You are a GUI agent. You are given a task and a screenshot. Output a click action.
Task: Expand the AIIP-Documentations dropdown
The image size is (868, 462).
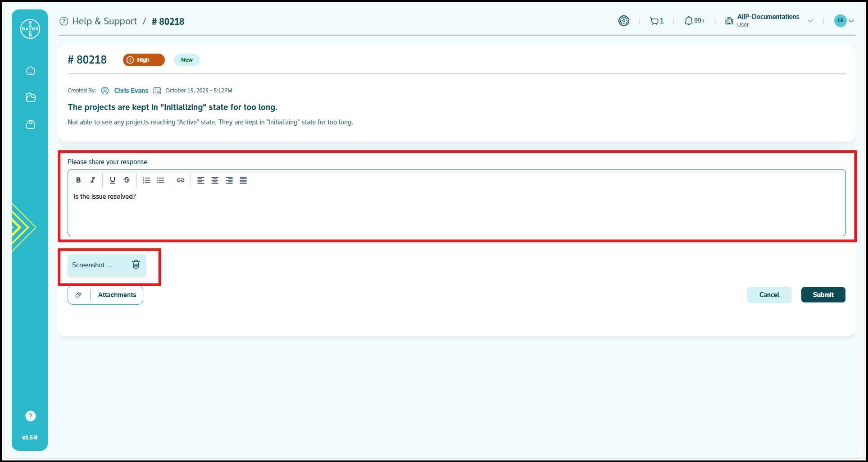[x=811, y=20]
